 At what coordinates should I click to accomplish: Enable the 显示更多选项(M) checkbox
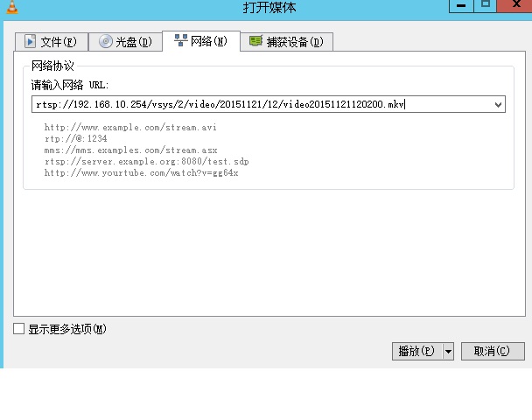pos(18,329)
